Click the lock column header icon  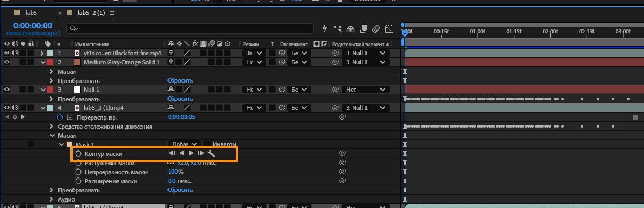point(32,44)
